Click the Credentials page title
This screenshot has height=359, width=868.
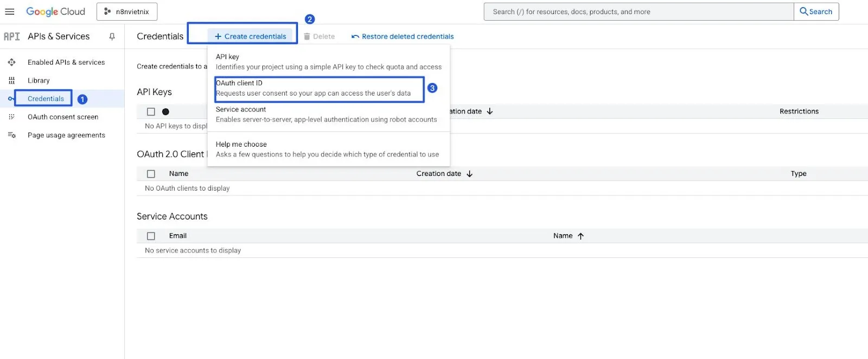pos(160,36)
